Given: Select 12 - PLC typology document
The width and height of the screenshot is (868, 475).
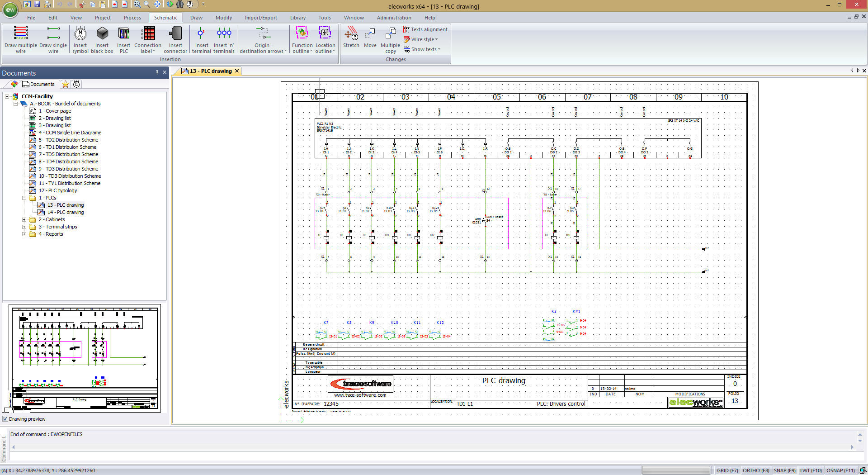Looking at the screenshot, I should 58,190.
